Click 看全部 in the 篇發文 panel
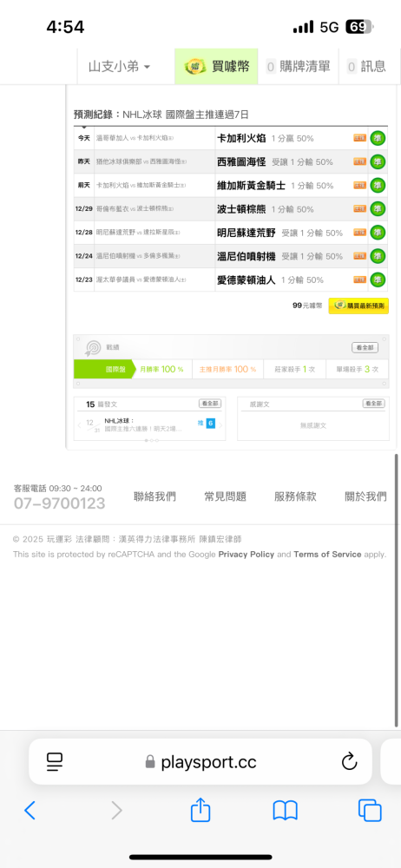The height and width of the screenshot is (868, 401). tap(210, 404)
